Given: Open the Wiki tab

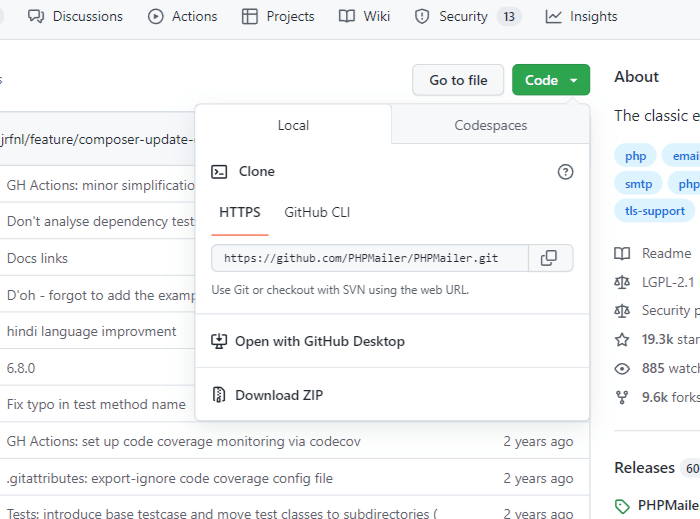Looking at the screenshot, I should coord(364,17).
